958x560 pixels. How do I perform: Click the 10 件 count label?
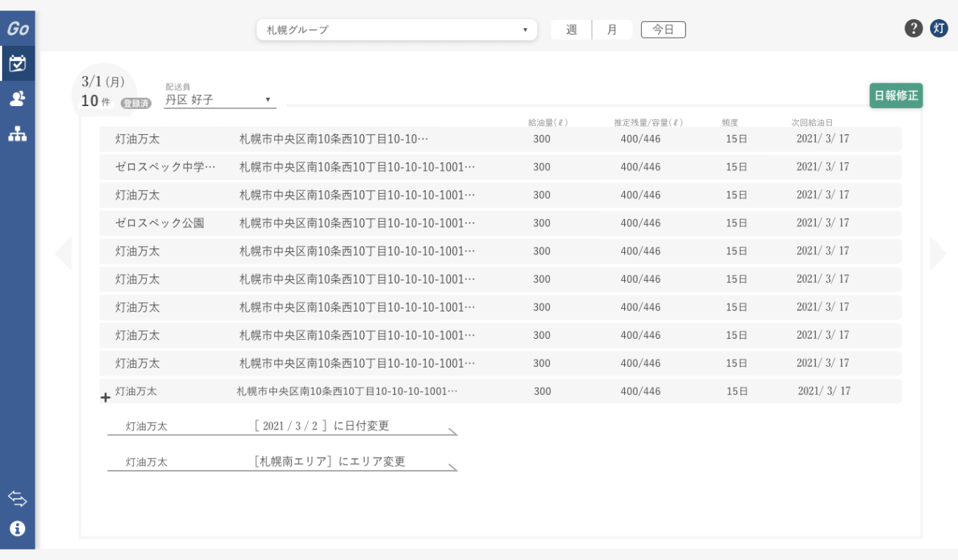click(96, 102)
